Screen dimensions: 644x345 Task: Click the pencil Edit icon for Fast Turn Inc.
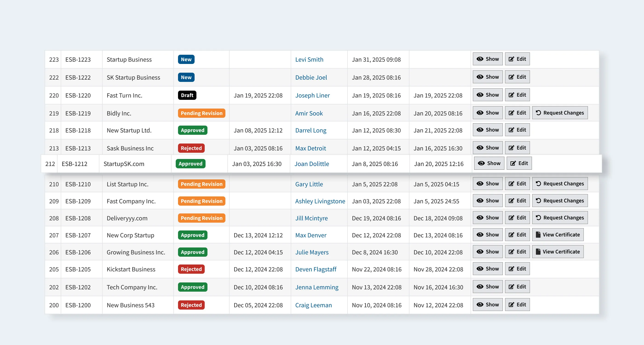coord(512,95)
